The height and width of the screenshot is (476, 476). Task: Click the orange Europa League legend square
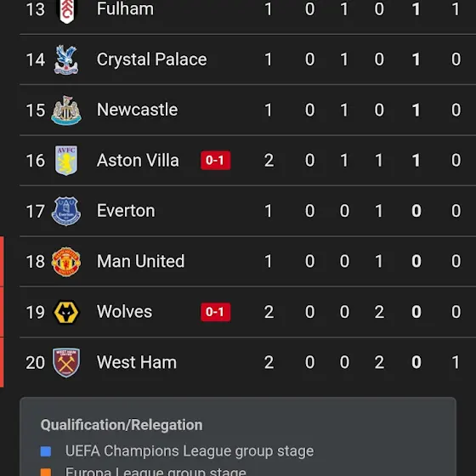point(46,473)
